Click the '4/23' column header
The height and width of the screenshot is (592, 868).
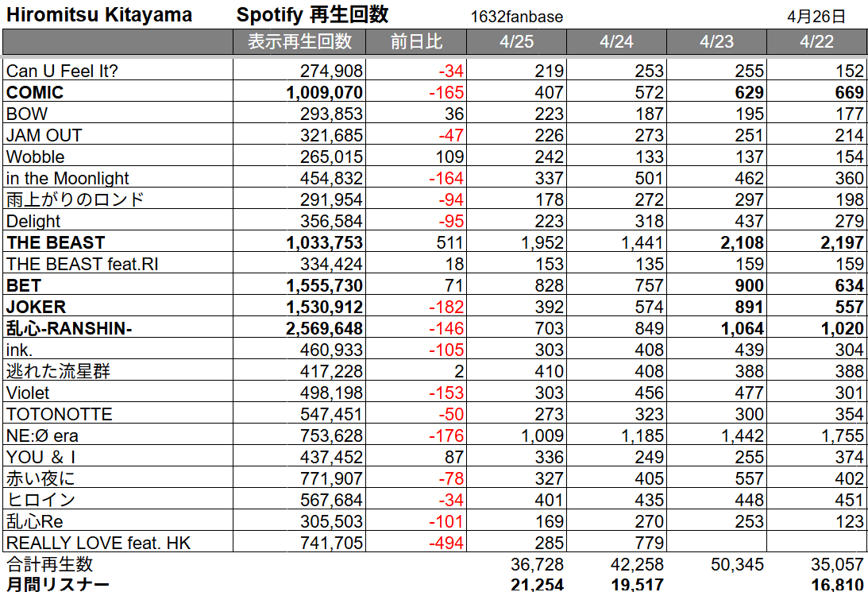pyautogui.click(x=717, y=41)
